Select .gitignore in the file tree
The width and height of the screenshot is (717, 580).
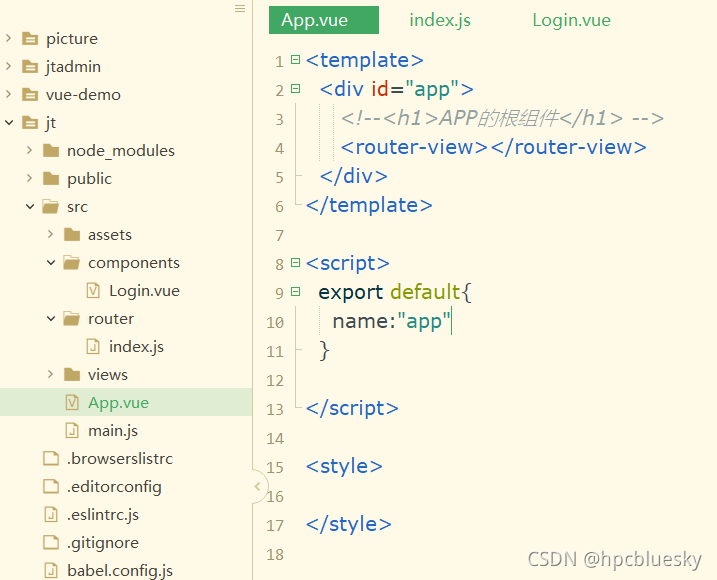103,543
